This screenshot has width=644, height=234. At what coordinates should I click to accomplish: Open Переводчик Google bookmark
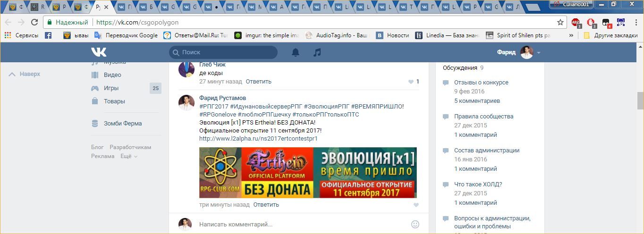coord(126,35)
